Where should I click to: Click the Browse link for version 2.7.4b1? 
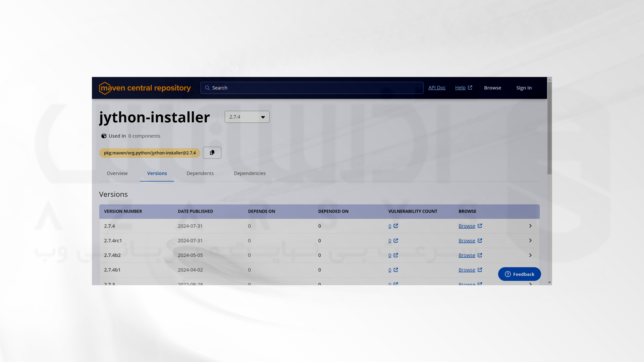click(x=467, y=270)
